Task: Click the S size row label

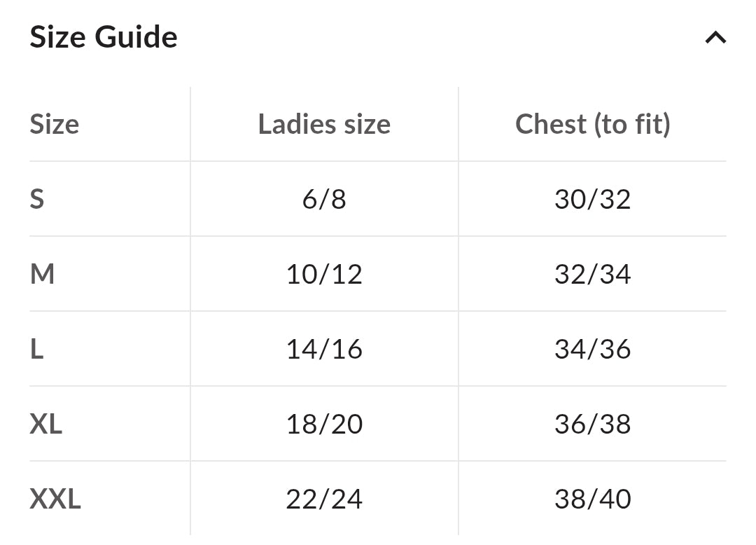Action: coord(37,199)
